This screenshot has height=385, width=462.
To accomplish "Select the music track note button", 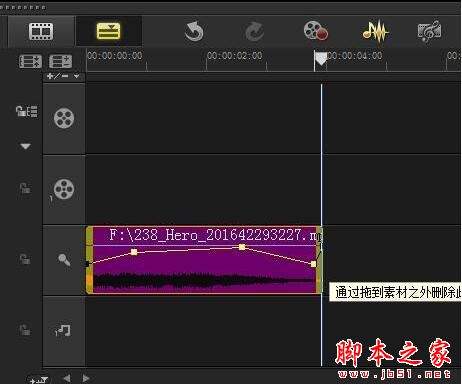I will click(63, 330).
